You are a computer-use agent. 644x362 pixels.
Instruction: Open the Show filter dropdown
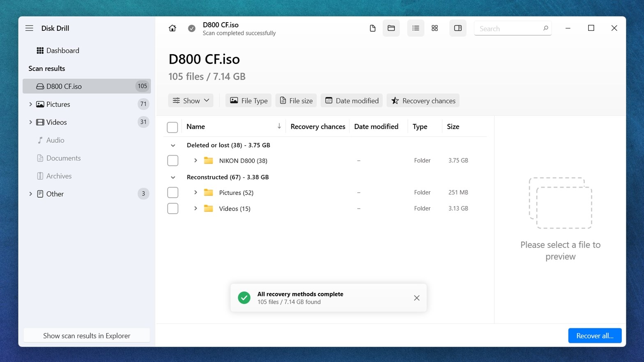click(191, 101)
